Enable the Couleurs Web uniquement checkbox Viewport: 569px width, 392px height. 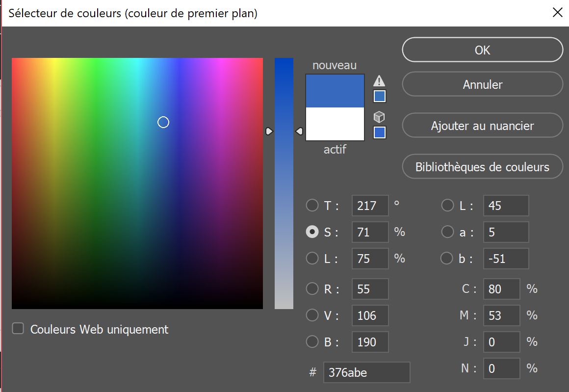[x=18, y=329]
